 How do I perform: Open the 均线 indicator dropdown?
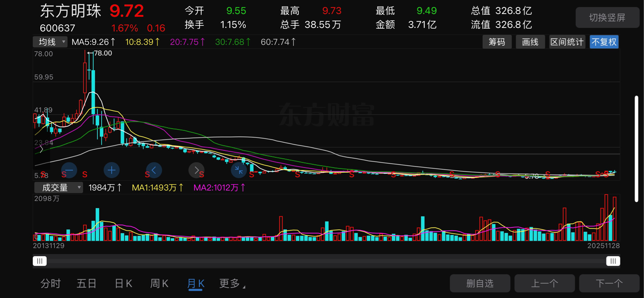50,42
